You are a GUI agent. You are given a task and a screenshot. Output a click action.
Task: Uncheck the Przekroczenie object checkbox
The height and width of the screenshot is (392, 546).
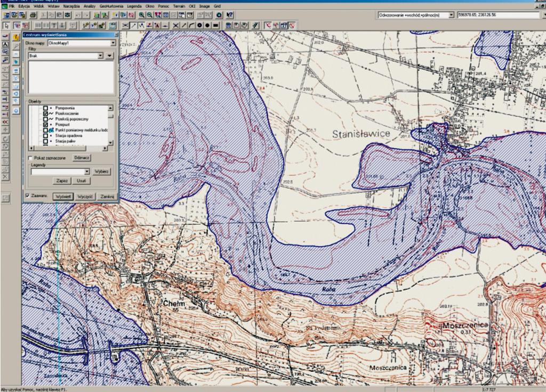46,114
